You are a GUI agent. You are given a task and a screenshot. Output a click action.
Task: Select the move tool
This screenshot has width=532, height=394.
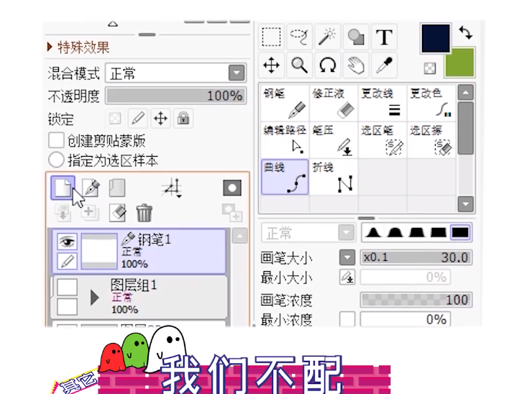click(x=271, y=65)
